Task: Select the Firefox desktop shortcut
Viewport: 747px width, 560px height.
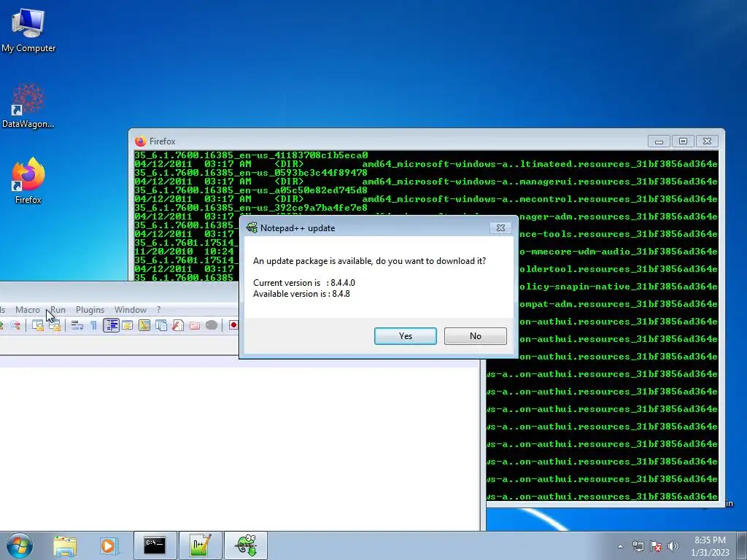Action: click(28, 181)
